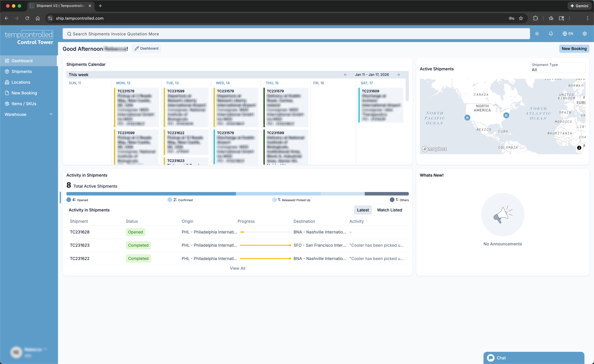This screenshot has width=594, height=364.
Task: Open the EN language selector
Action: click(x=568, y=34)
